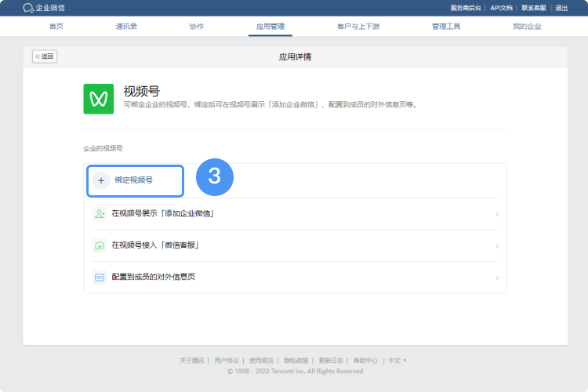Open the 帮助中心 footer link

tap(365, 361)
